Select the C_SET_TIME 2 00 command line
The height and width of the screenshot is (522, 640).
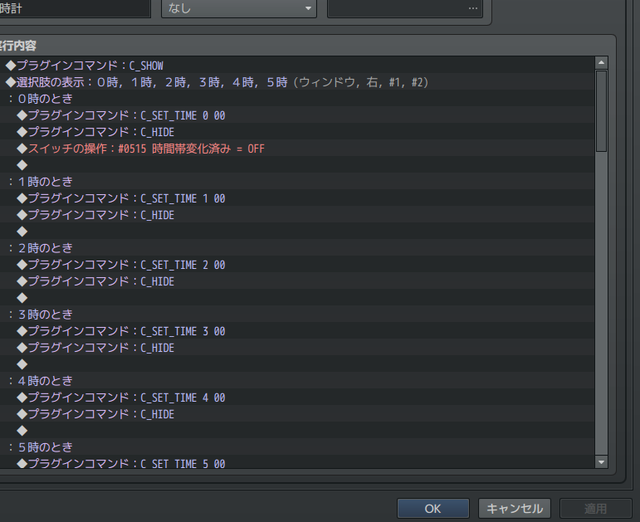297,264
